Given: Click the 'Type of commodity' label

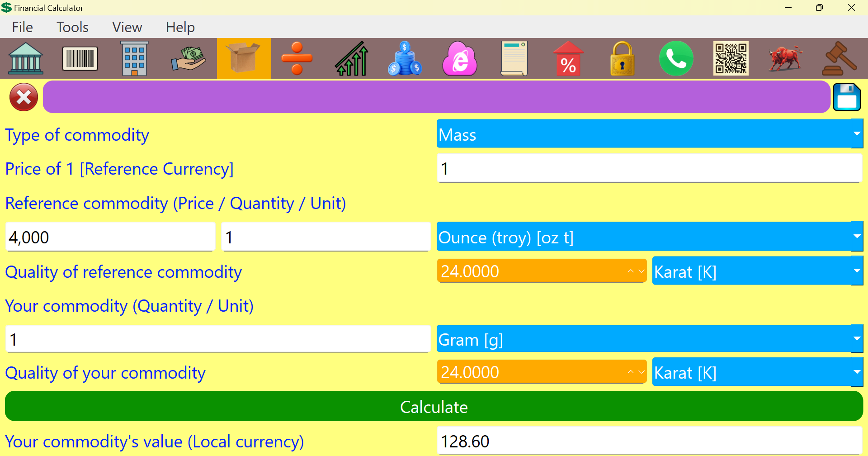Looking at the screenshot, I should pyautogui.click(x=77, y=135).
